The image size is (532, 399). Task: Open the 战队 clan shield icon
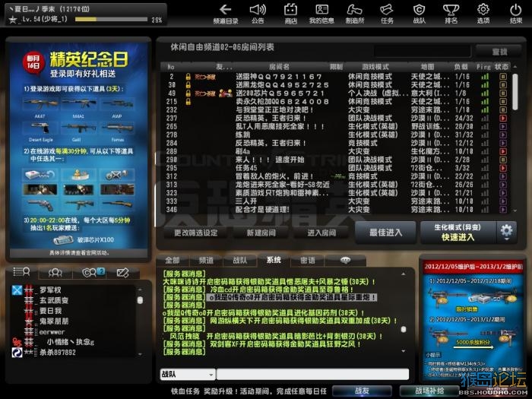[x=419, y=14]
